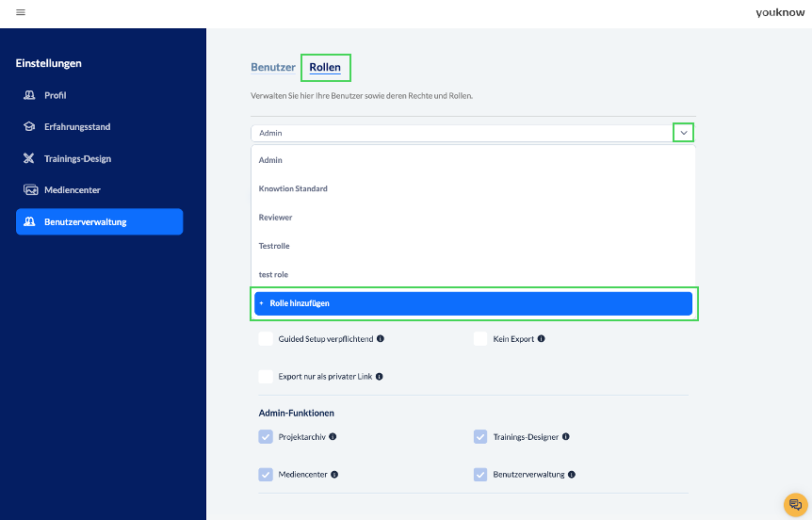812x520 pixels.
Task: Open Trainings-Design settings
Action: 100,158
